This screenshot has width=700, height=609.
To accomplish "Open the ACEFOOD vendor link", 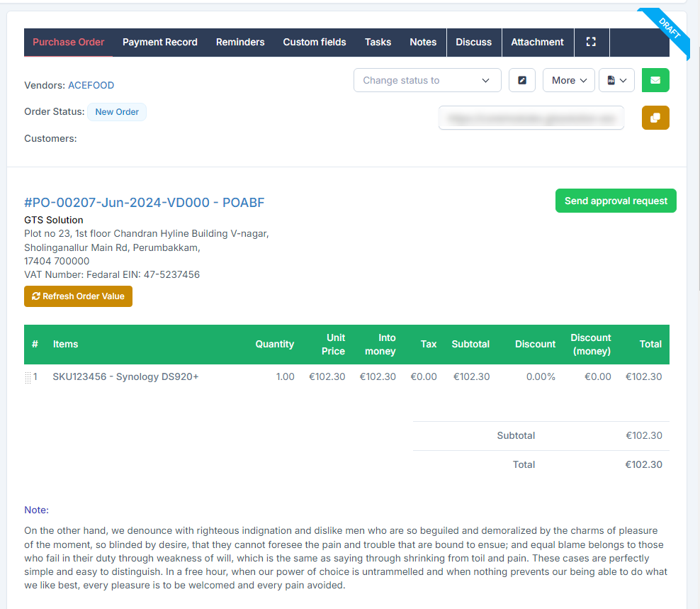I will coord(91,85).
